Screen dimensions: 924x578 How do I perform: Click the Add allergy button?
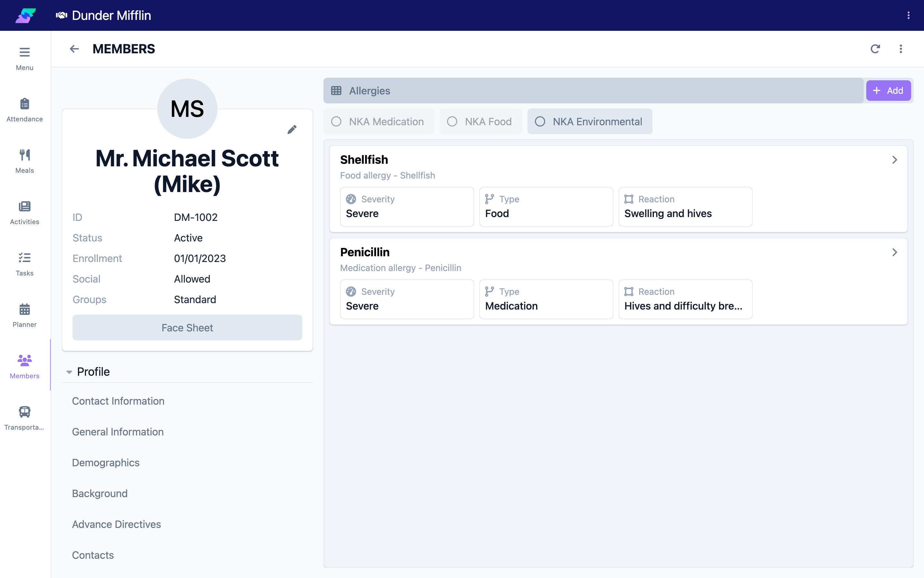888,91
